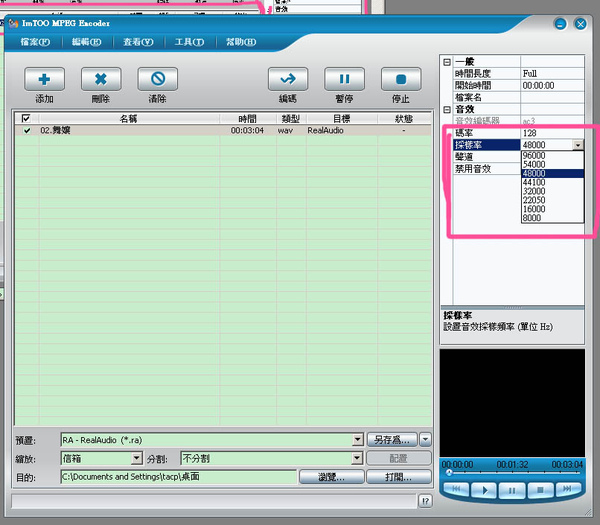Screen dimensions: 600x525
Task: Open the 分割 split dropdown
Action: (x=357, y=458)
